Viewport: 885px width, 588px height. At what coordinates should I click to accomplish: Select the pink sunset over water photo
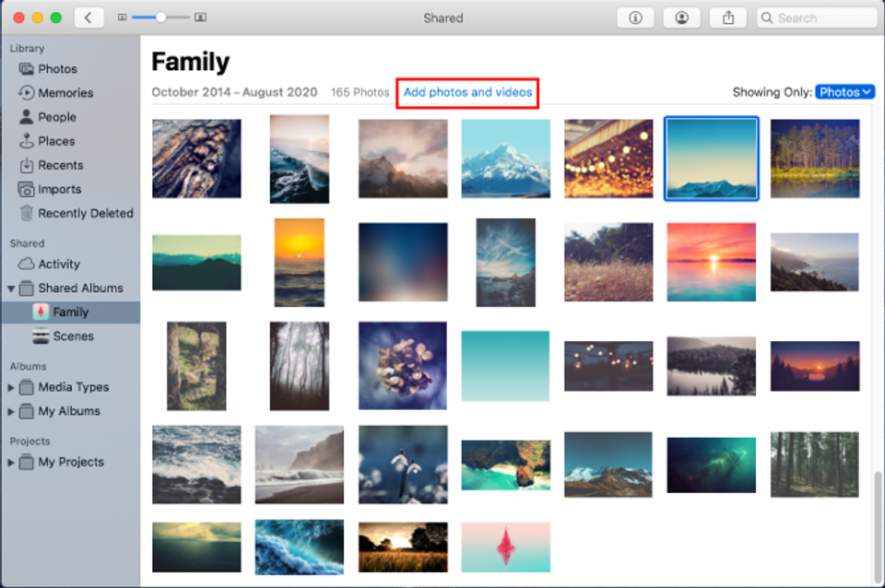tap(711, 262)
